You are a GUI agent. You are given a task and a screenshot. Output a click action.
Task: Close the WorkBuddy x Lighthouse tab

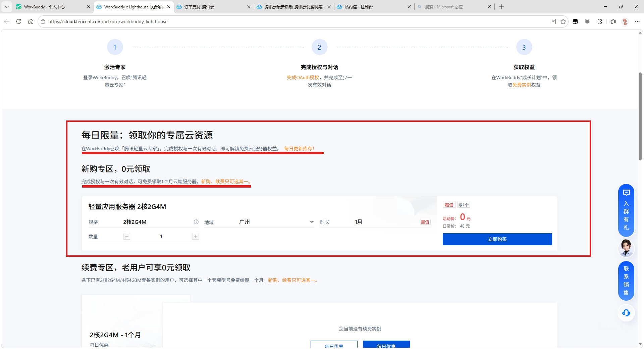(x=169, y=7)
